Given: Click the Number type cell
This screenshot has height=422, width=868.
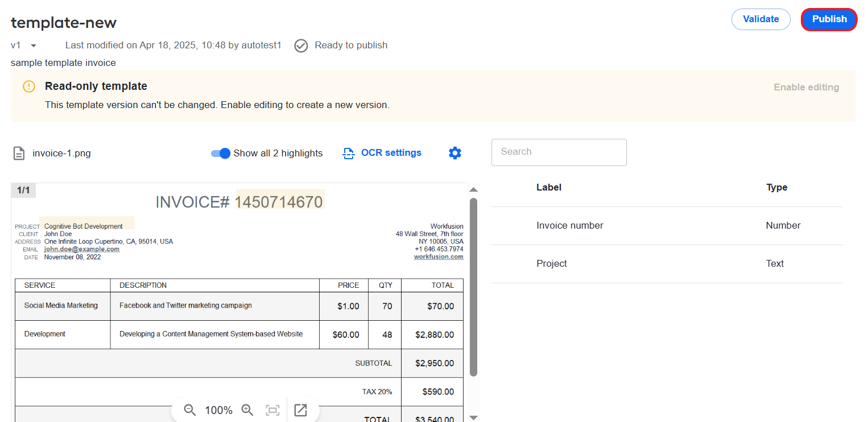Looking at the screenshot, I should coord(783,226).
